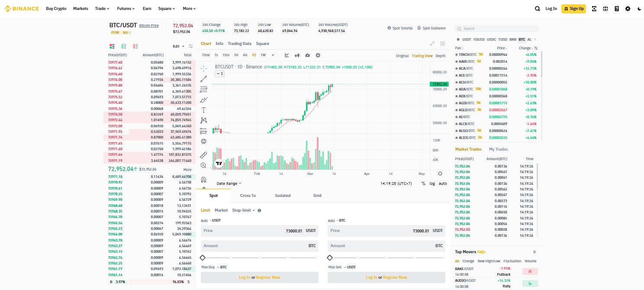Image resolution: width=644 pixels, height=290 pixels.
Task: Show sell orders only in order book
Action: 135,46
